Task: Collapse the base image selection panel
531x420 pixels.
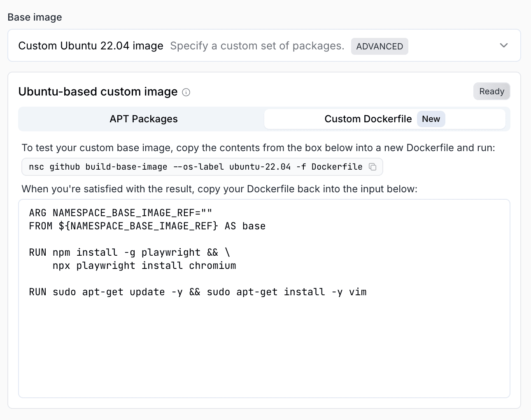Action: pyautogui.click(x=504, y=46)
